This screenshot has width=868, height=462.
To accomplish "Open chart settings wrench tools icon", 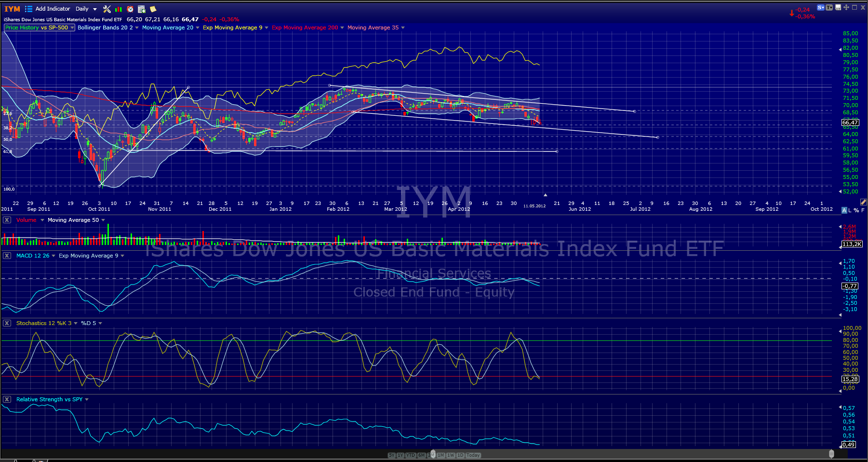I will point(107,9).
